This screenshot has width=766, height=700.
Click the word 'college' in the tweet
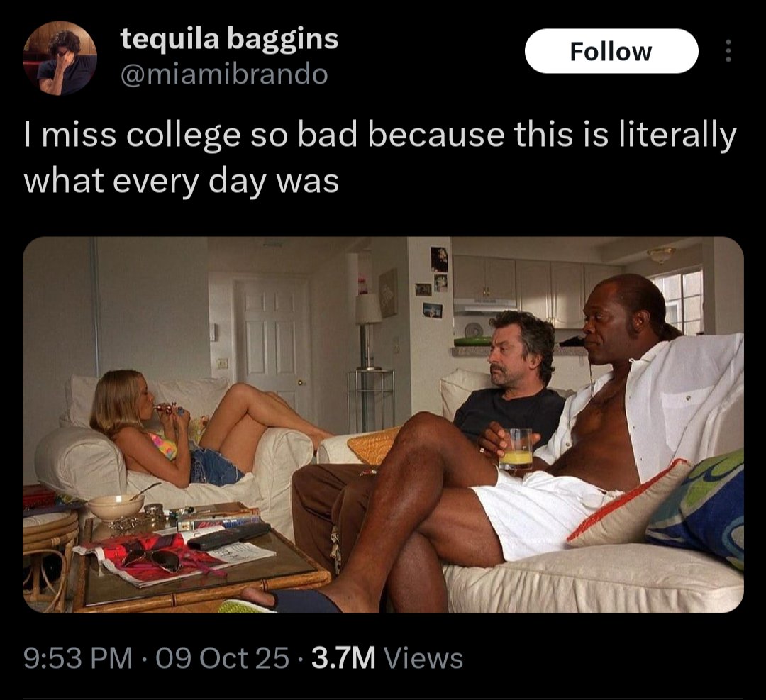coord(183,135)
